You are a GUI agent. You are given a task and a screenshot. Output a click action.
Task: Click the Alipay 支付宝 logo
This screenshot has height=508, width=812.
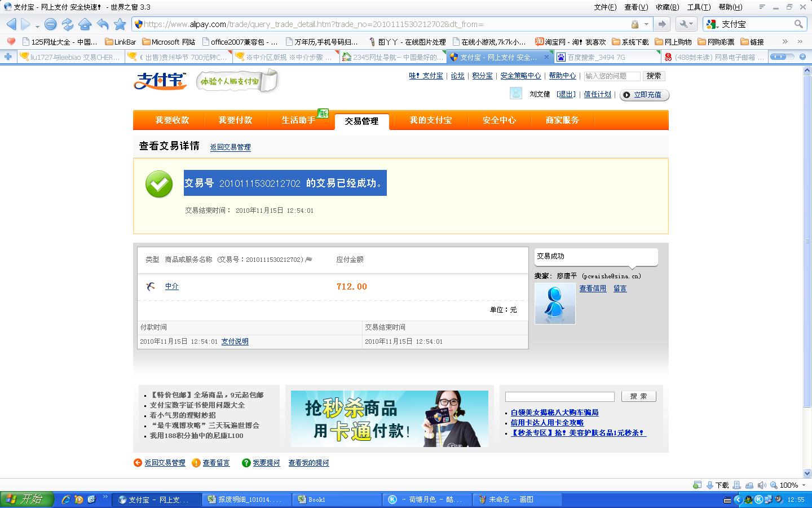click(x=160, y=79)
